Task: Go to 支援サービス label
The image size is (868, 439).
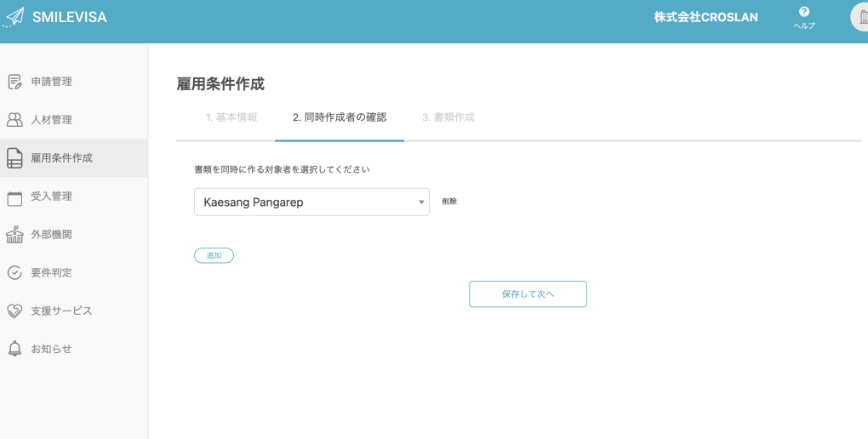Action: coord(61,311)
